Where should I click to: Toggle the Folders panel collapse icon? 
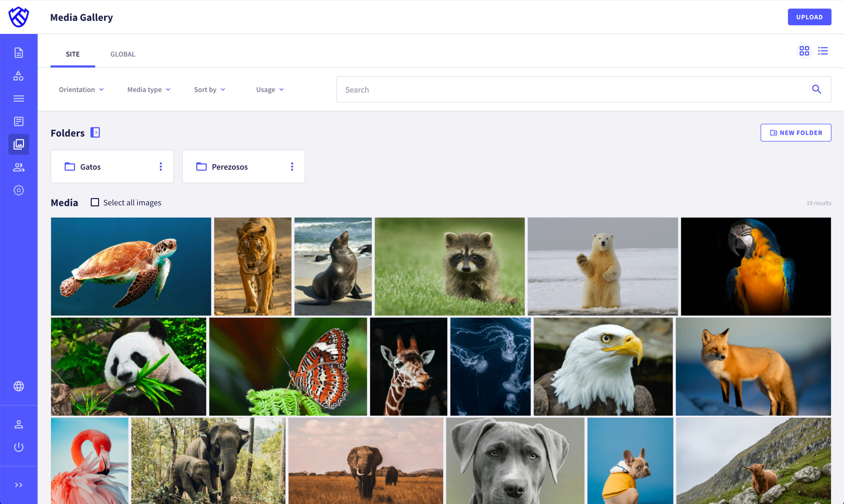(x=95, y=132)
